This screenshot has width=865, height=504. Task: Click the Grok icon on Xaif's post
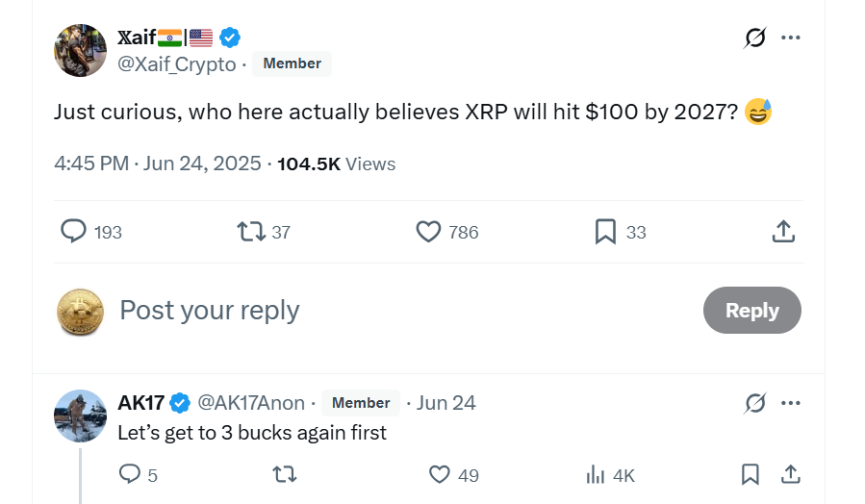755,38
